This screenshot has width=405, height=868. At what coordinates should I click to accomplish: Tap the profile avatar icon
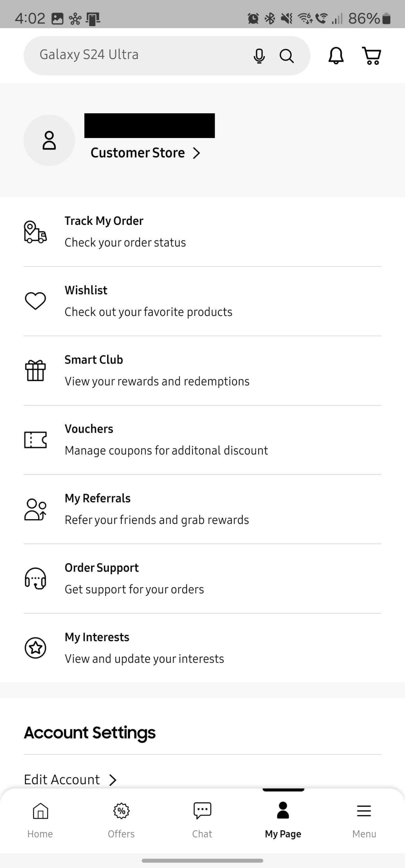49,140
